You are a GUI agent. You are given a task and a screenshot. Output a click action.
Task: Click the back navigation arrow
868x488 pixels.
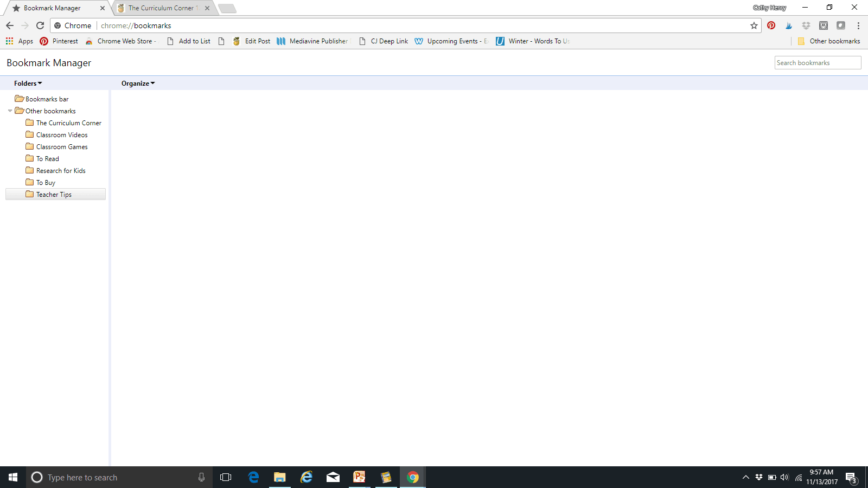(10, 25)
